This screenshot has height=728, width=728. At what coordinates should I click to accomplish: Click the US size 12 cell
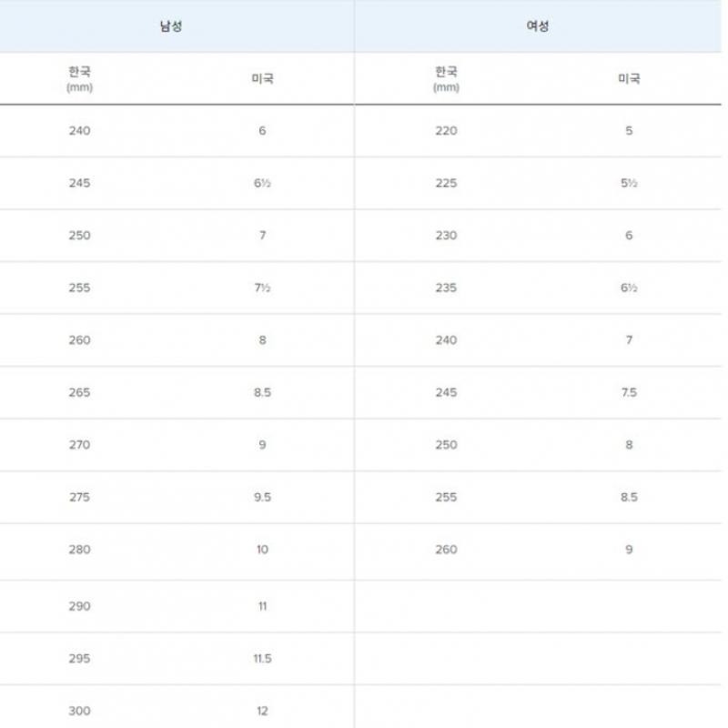[262, 711]
